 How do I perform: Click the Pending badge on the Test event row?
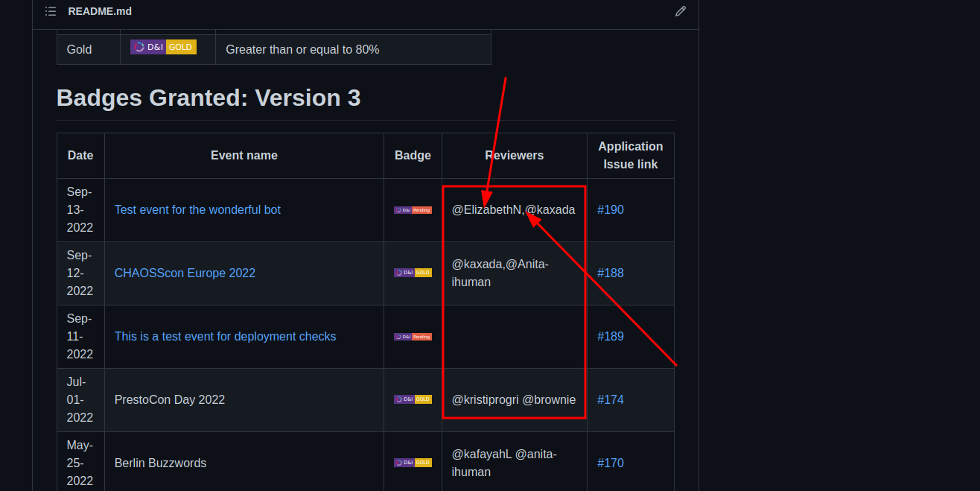click(x=413, y=209)
